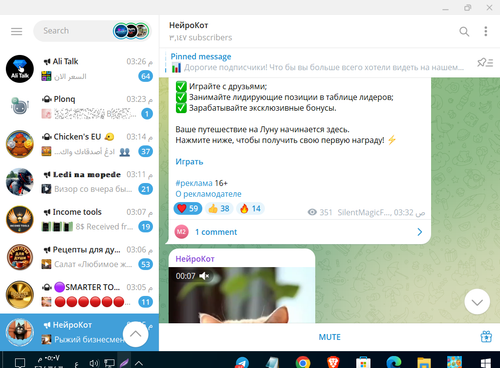Click the 1 unread badge on Plonq
Image resolution: width=500 pixels, height=368 pixels.
pyautogui.click(x=147, y=114)
